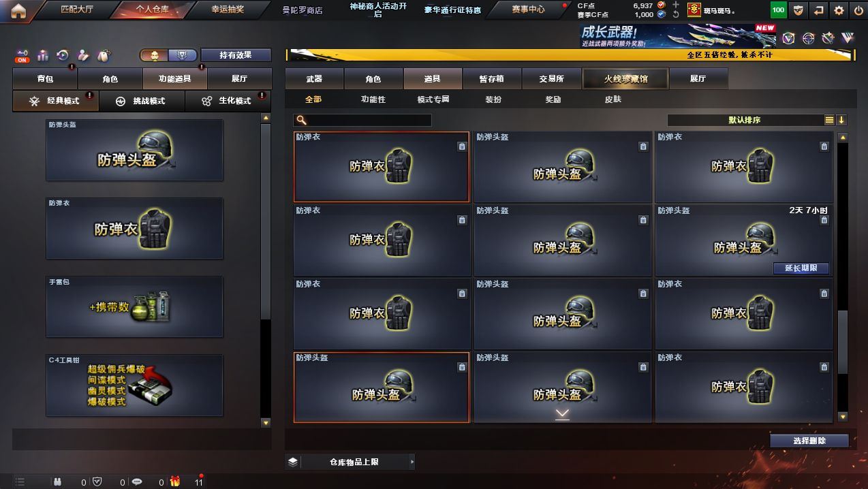Click the 选择删除 button

809,441
